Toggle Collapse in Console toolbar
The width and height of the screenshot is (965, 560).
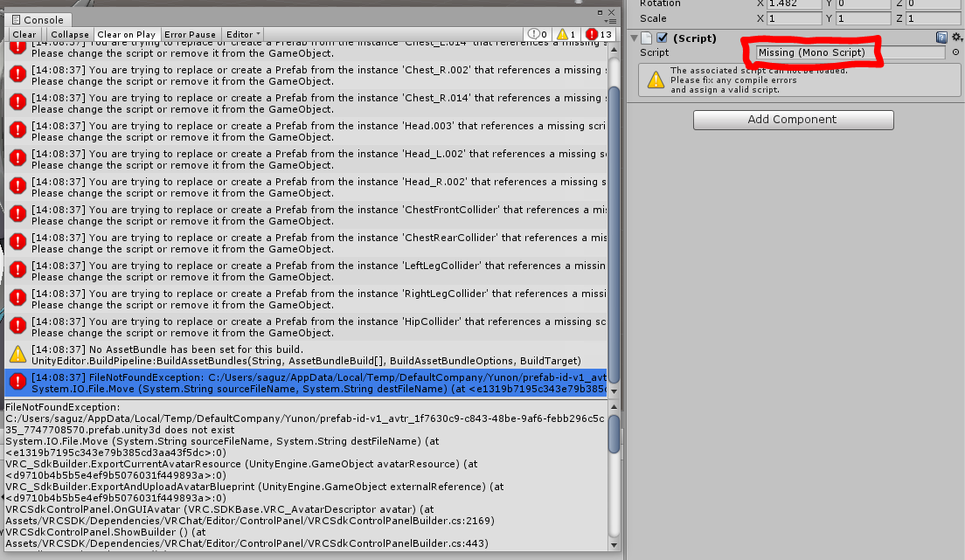click(x=70, y=34)
